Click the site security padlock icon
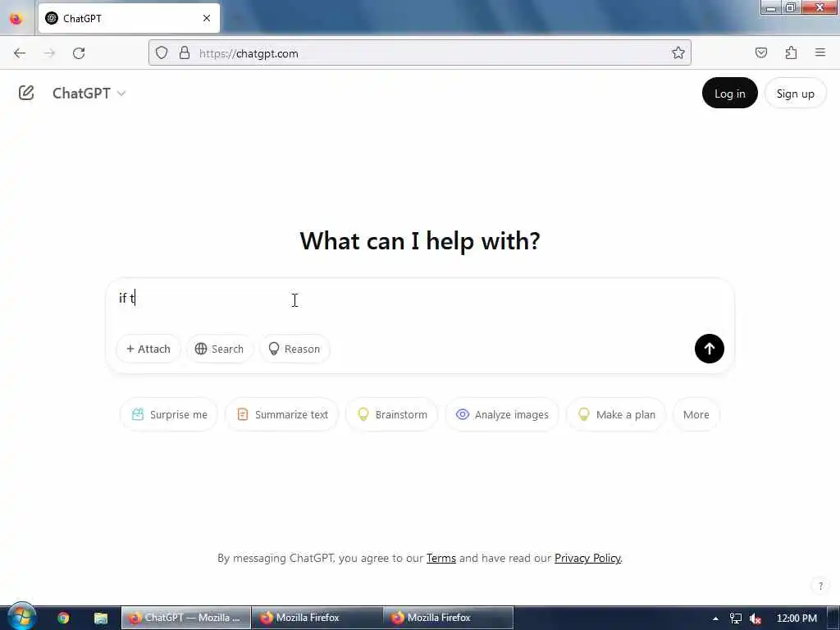The image size is (840, 630). coord(185,53)
